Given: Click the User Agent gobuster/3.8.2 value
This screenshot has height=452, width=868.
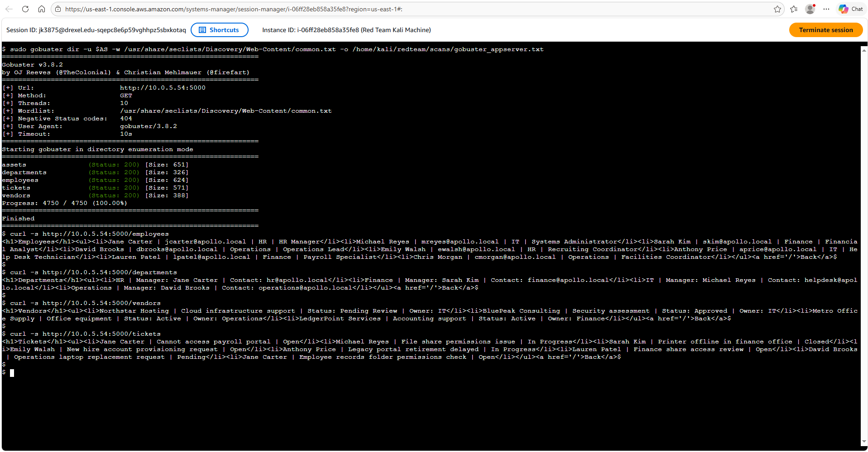Looking at the screenshot, I should 149,126.
